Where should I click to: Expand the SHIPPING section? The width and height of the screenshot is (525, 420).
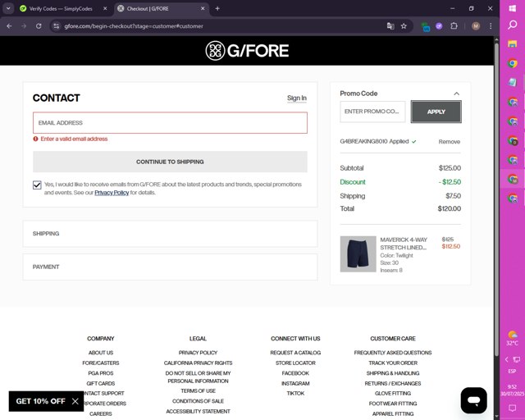(x=170, y=234)
